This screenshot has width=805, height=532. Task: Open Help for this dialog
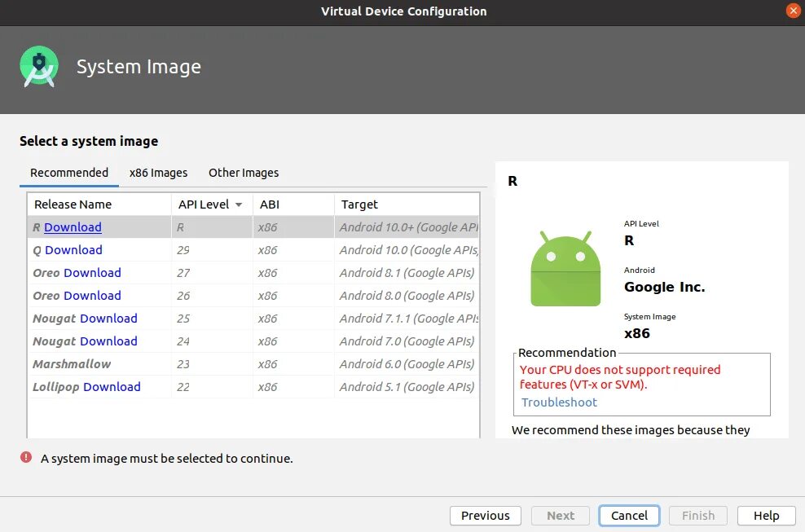coord(766,516)
